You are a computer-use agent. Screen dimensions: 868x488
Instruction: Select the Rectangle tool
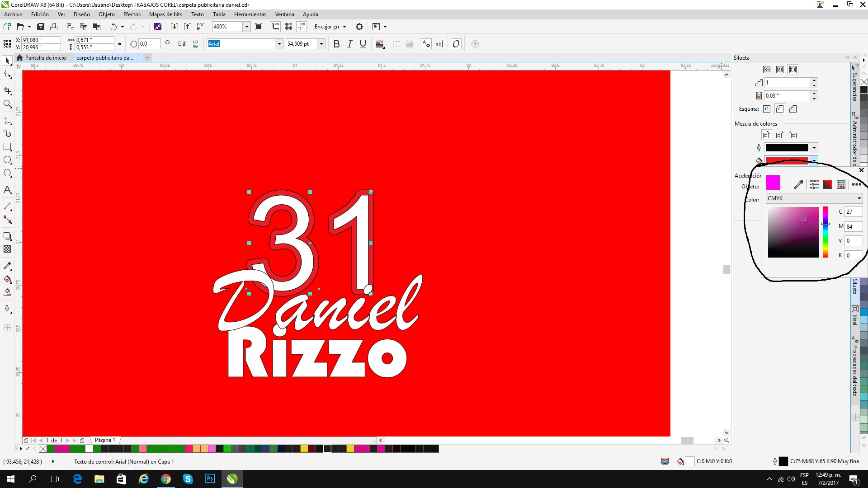(x=7, y=147)
